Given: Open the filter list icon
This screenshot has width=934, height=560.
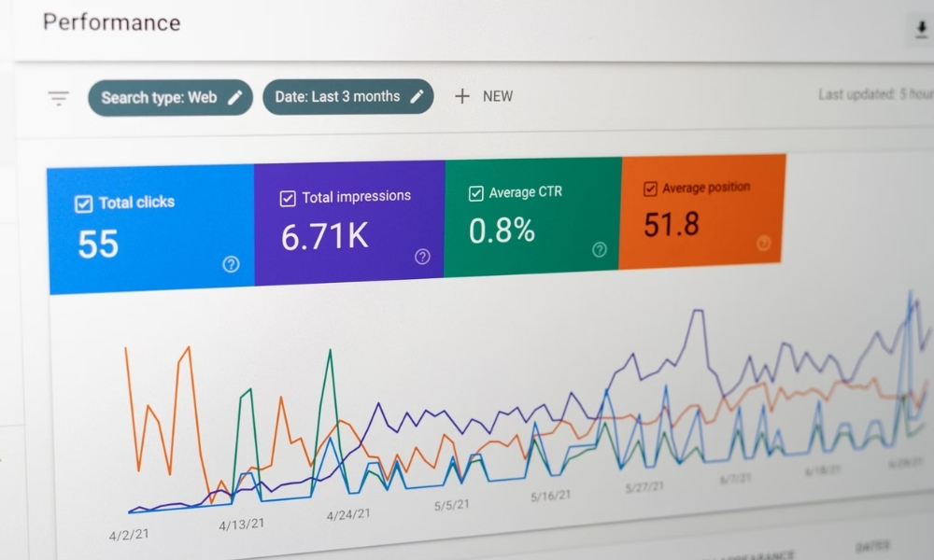Looking at the screenshot, I should coord(59,98).
